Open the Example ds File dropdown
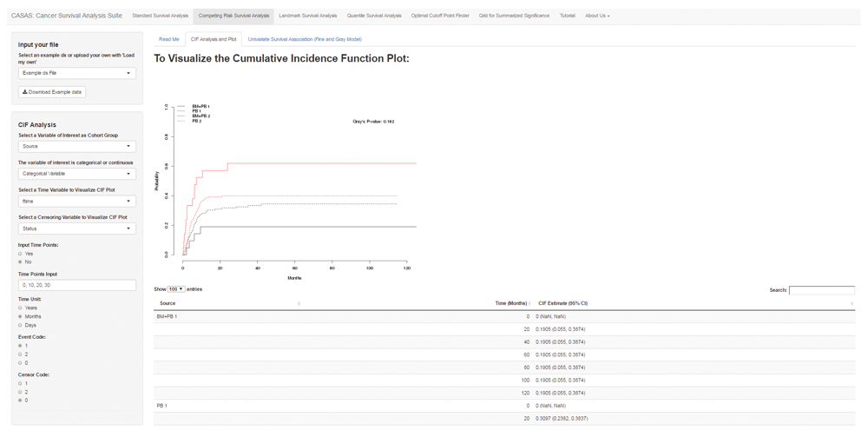 point(76,73)
